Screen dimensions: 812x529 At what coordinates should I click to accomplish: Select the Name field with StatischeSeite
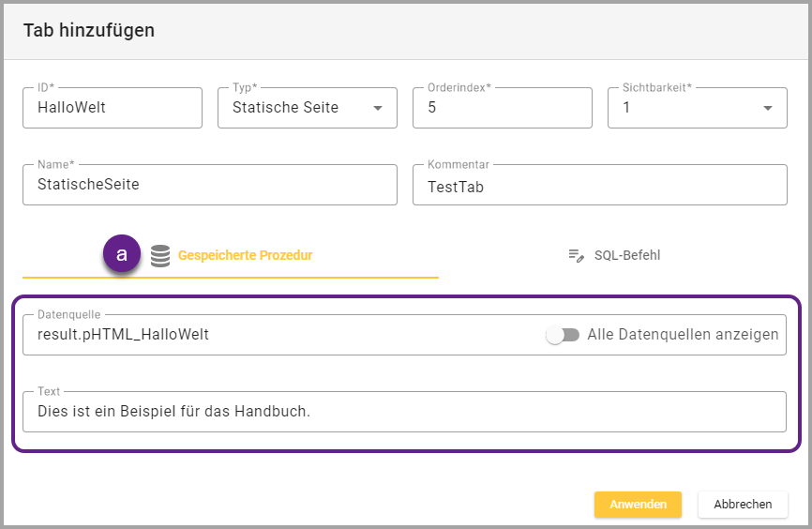pyautogui.click(x=209, y=185)
